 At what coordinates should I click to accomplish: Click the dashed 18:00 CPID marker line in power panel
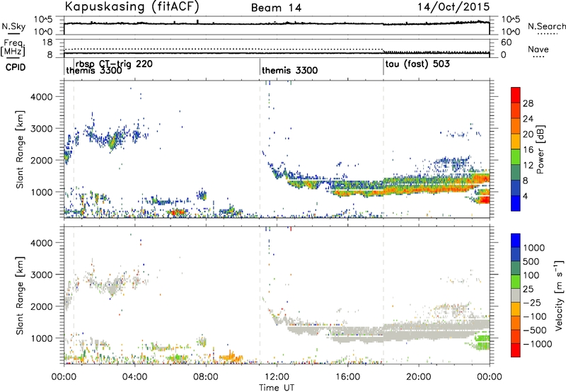pos(383,149)
